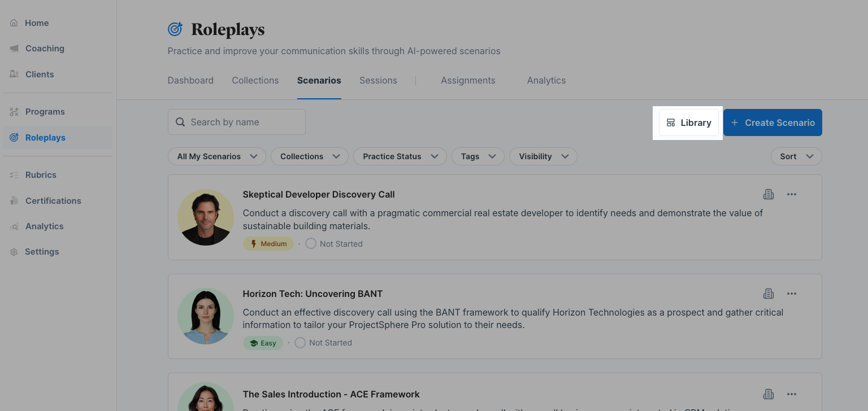Click the Roleplays target icon in sidebar
This screenshot has width=868, height=411.
14,138
